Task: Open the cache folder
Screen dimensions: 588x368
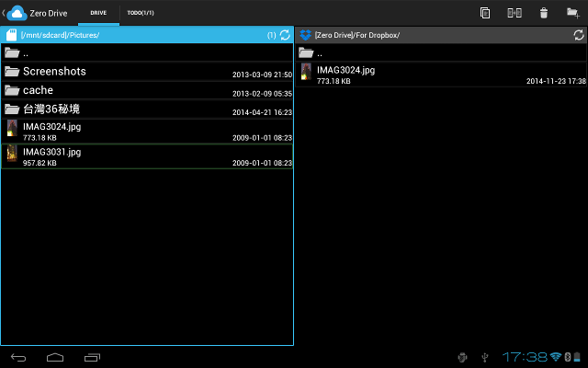Action: pyautogui.click(x=147, y=90)
